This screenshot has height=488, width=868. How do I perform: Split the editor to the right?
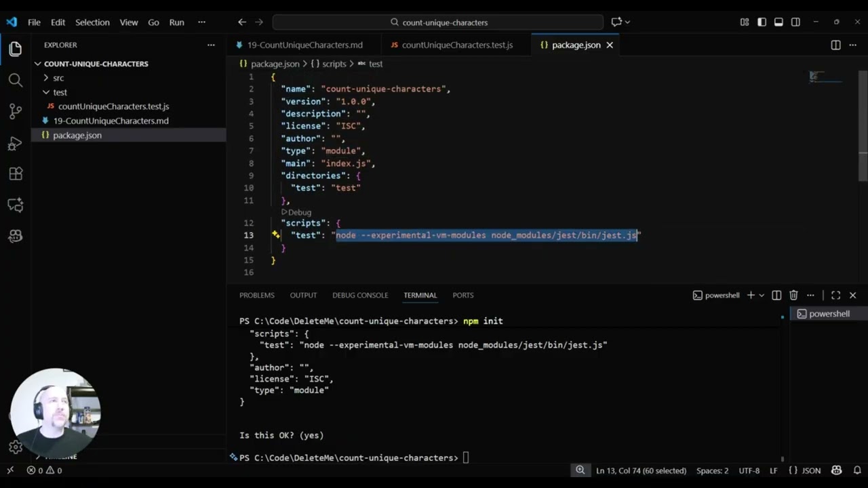coord(835,45)
